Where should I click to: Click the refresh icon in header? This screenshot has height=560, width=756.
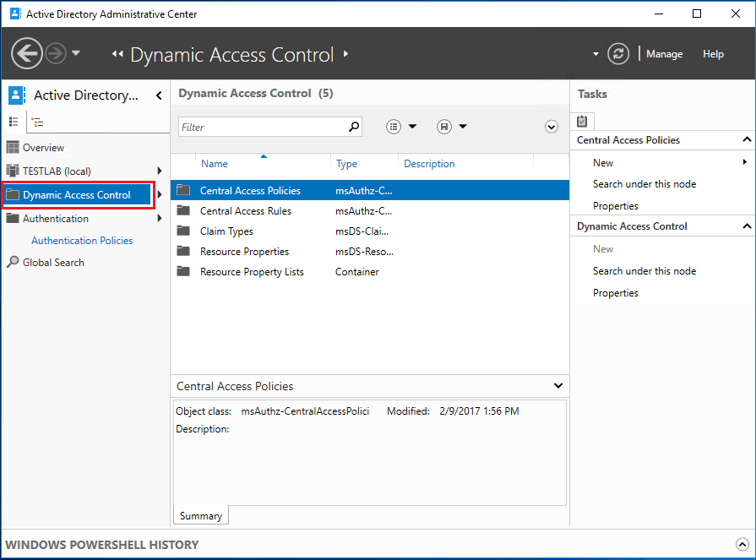619,54
